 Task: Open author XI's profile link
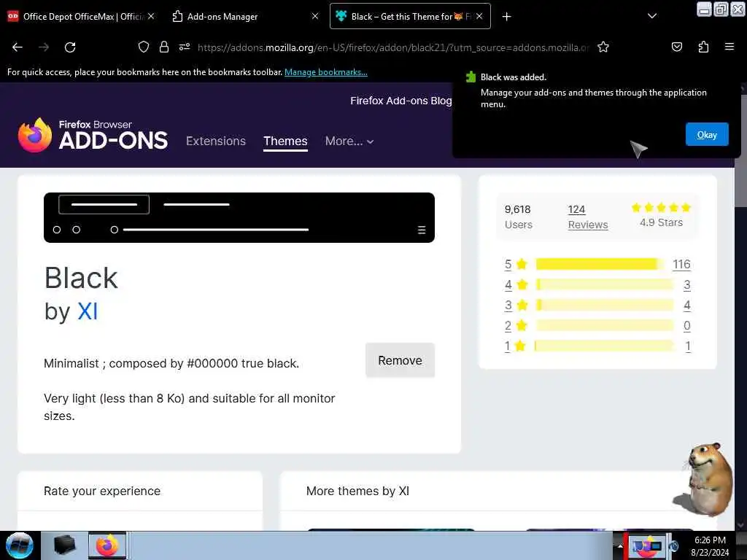[88, 311]
